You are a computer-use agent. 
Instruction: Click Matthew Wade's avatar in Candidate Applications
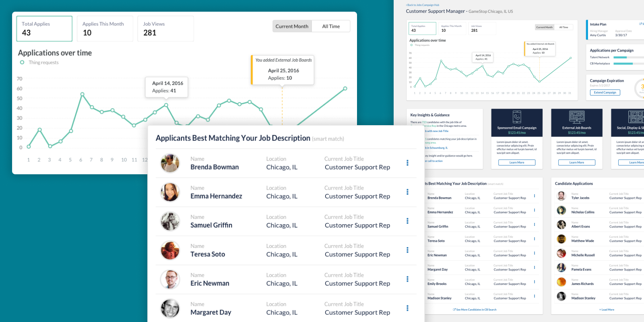[x=561, y=239]
